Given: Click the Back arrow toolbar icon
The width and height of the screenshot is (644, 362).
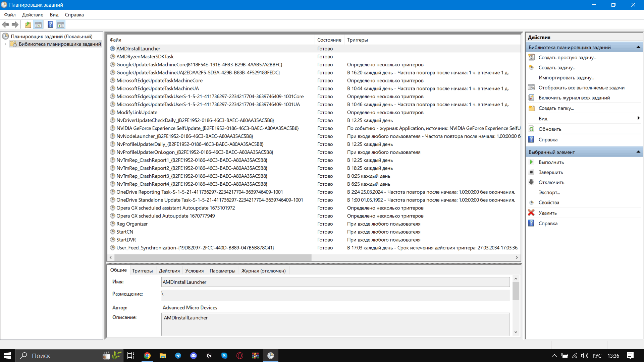Looking at the screenshot, I should point(5,24).
